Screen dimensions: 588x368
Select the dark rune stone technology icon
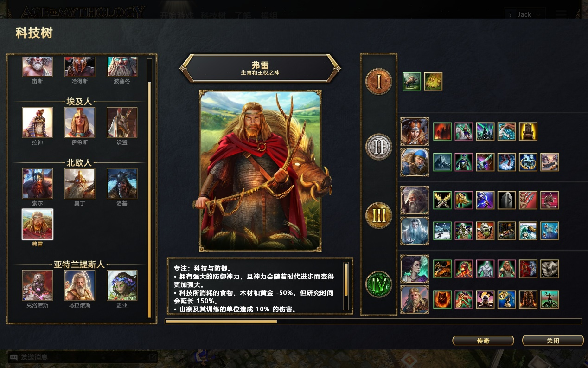pos(506,200)
